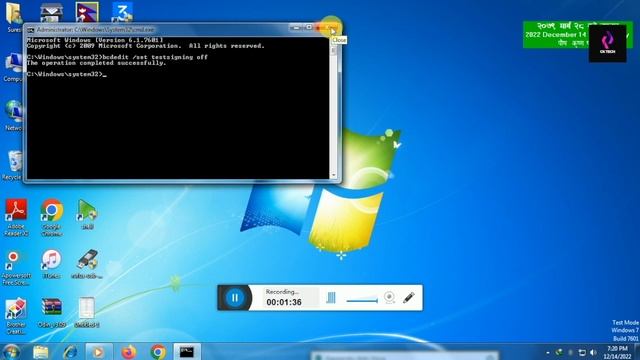The height and width of the screenshot is (360, 640).
Task: Launch Chrome from the taskbar
Action: point(158,351)
